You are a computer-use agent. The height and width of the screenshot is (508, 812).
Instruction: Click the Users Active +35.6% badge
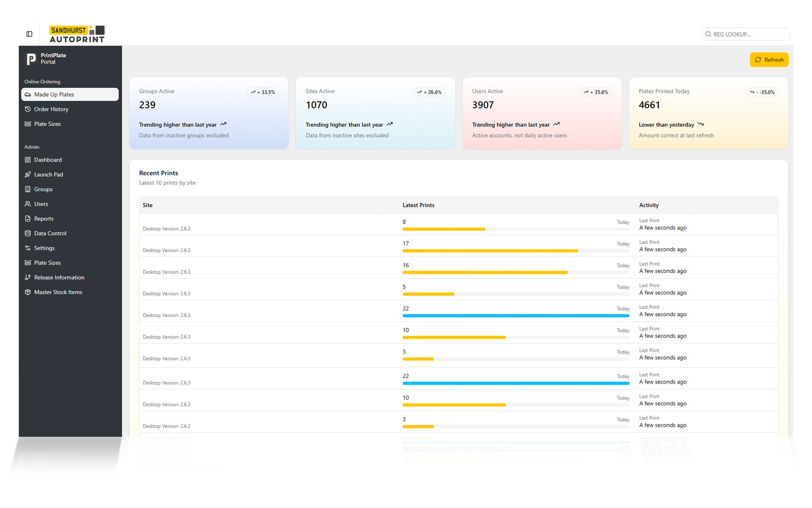pyautogui.click(x=596, y=92)
